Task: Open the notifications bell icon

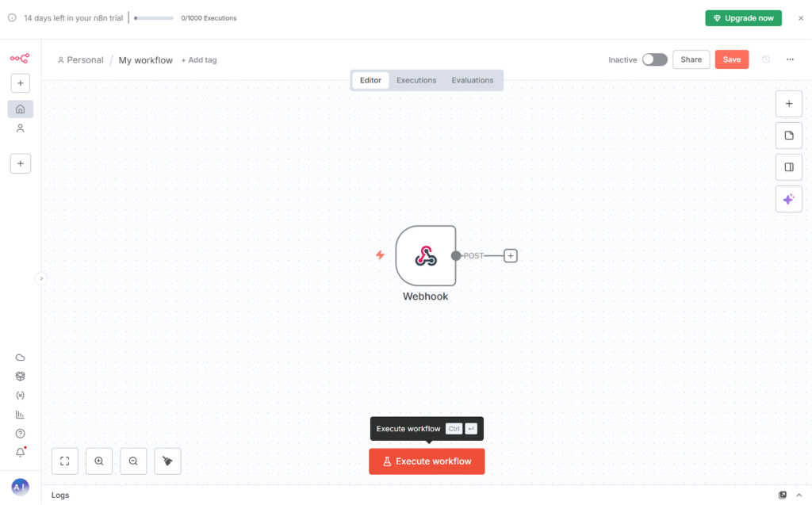Action: click(21, 453)
